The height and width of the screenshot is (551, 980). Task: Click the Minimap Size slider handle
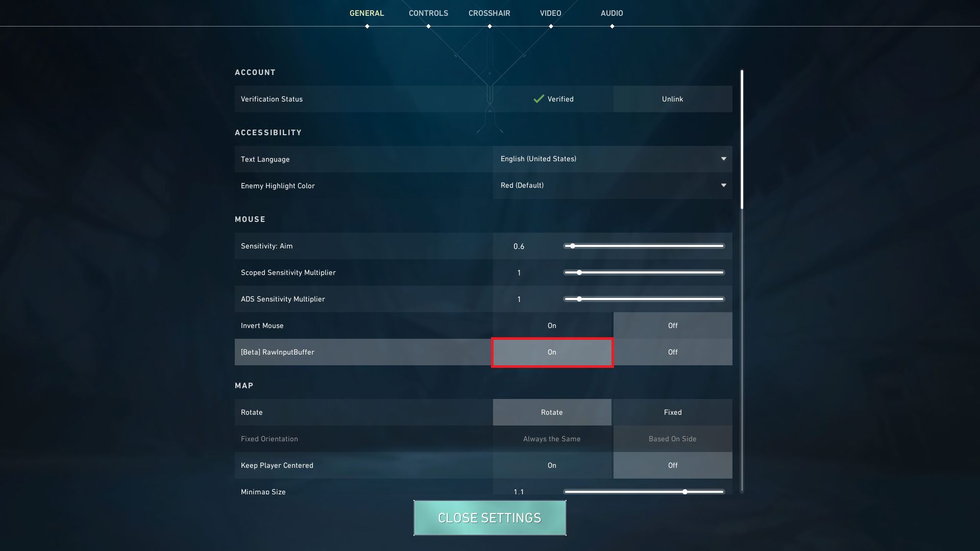685,492
